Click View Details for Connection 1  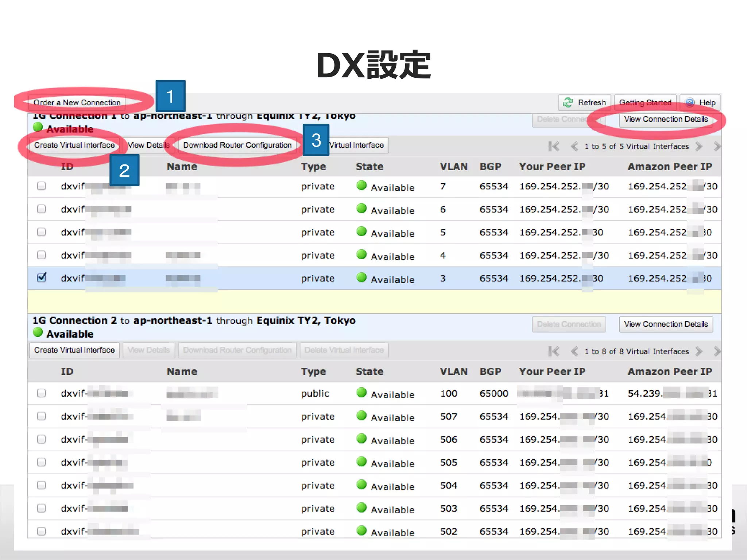pyautogui.click(x=149, y=145)
